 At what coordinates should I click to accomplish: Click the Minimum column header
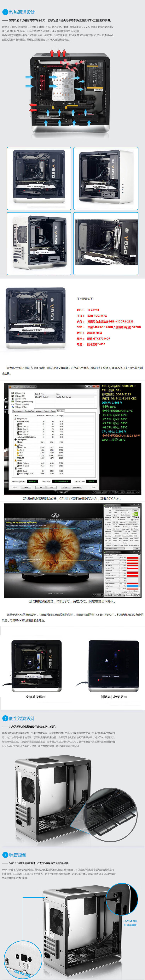[x=41, y=416]
